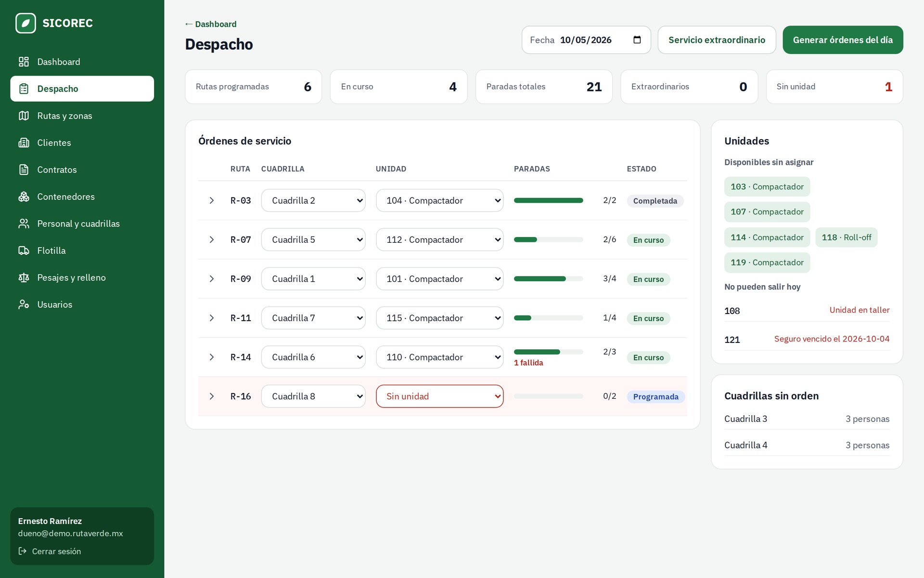Viewport: 924px width, 578px height.
Task: Open the Contenedores menu item
Action: pyautogui.click(x=82, y=197)
